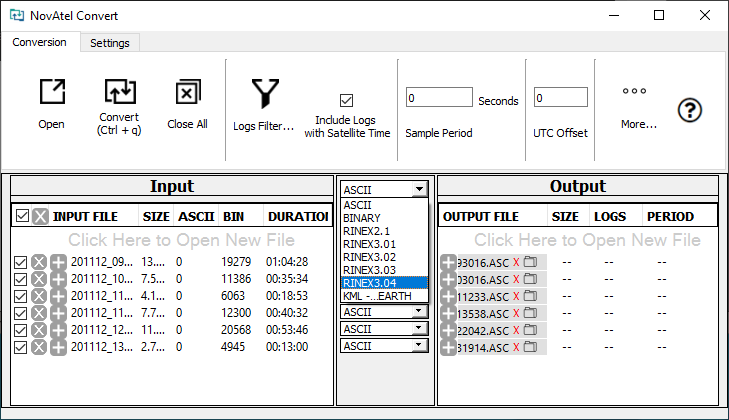Click plus icon beside output 93016.ASC
The image size is (729, 420).
pyautogui.click(x=448, y=262)
